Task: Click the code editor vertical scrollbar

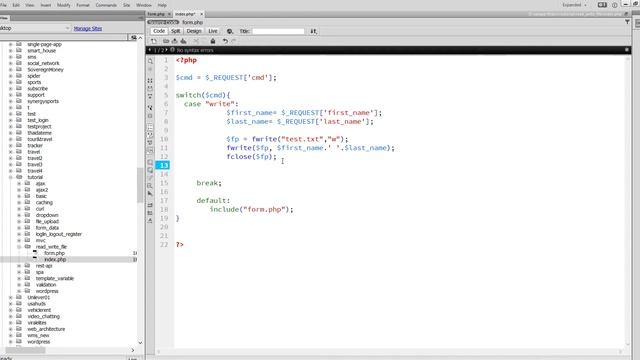Action: click(628, 201)
